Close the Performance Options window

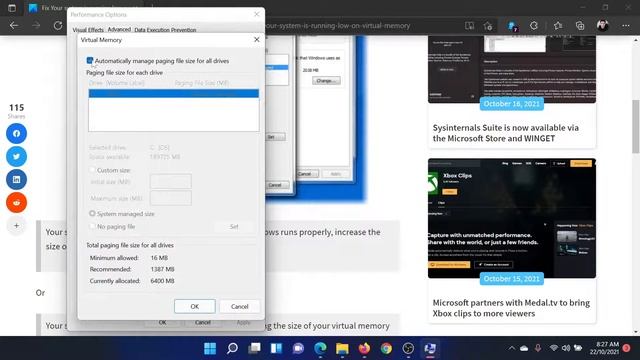click(x=257, y=14)
